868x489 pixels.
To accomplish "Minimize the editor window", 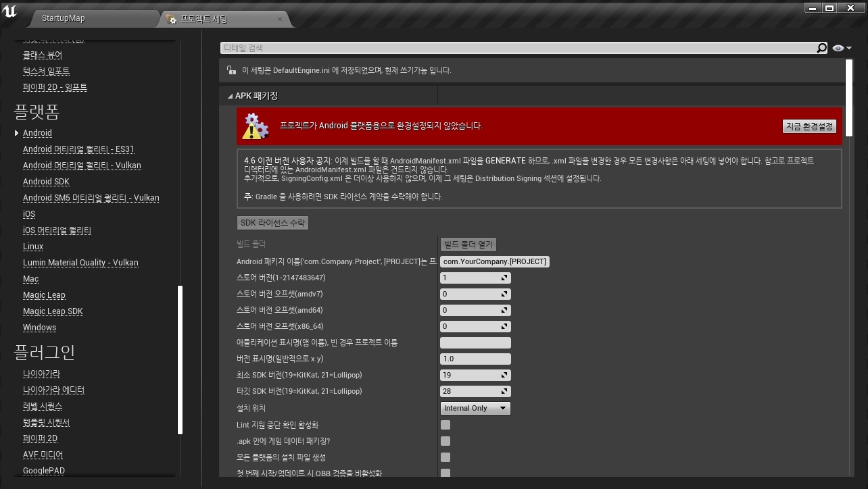I will 813,7.
